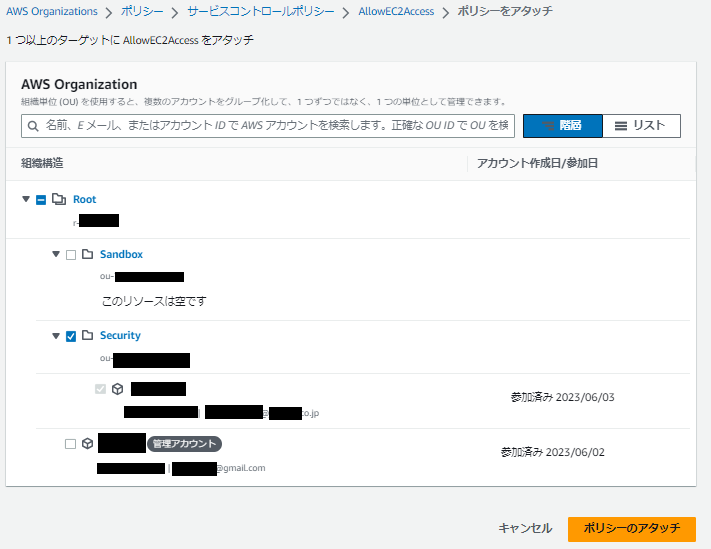Image resolution: width=711 pixels, height=549 pixels.
Task: Check the management account checkbox
Action: click(x=70, y=444)
